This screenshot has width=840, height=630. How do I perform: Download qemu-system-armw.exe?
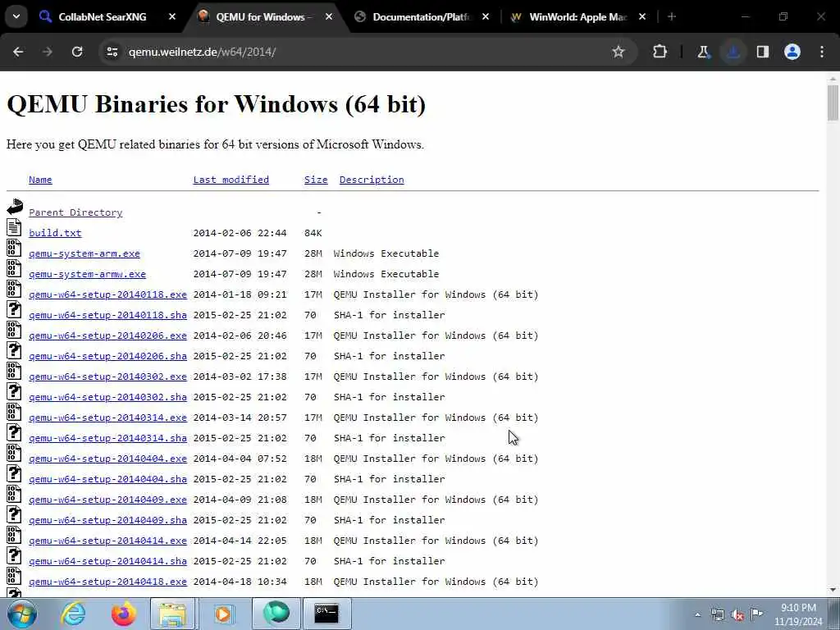click(87, 274)
